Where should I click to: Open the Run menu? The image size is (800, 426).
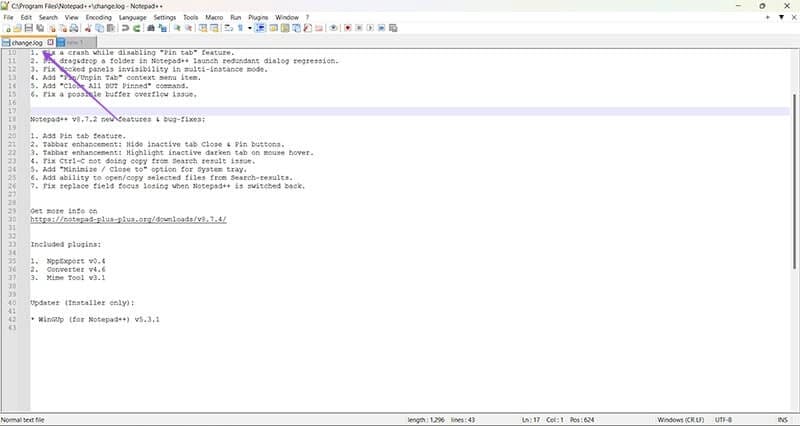point(236,17)
